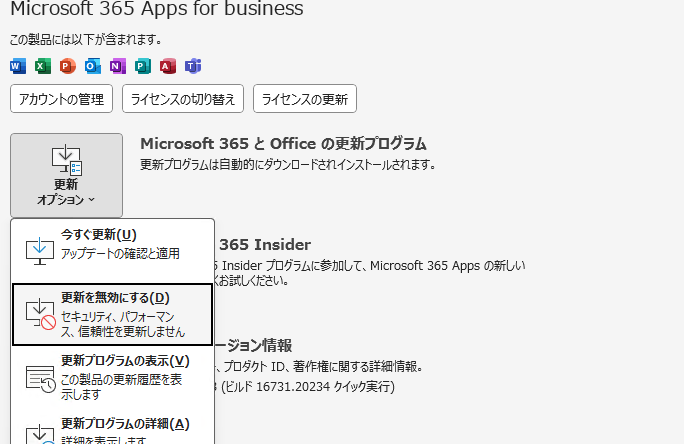
Task: Click 'この製品には以下が含まれます。' text
Action: click(x=86, y=40)
